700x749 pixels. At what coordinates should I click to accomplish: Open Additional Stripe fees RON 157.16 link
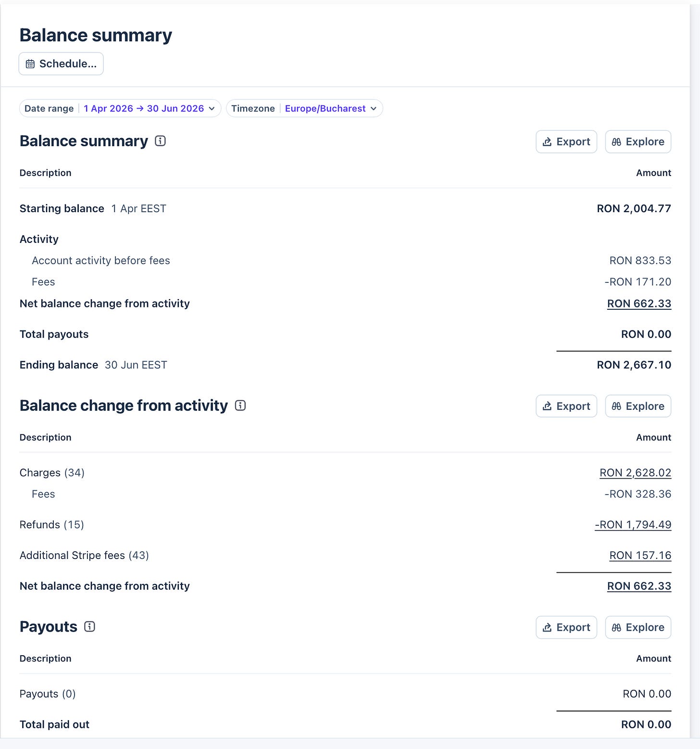click(x=640, y=556)
